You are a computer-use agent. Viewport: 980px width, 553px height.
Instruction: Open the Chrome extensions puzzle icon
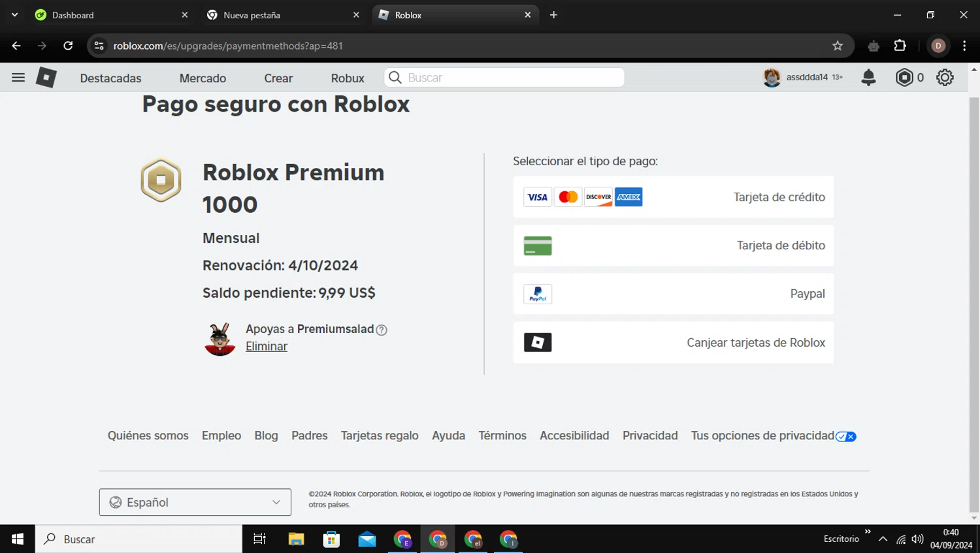[900, 46]
